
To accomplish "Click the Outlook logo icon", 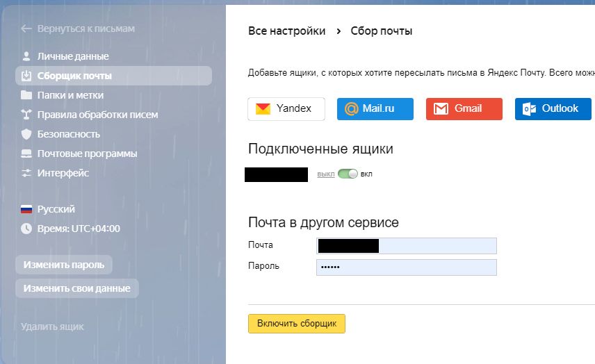I will [530, 109].
